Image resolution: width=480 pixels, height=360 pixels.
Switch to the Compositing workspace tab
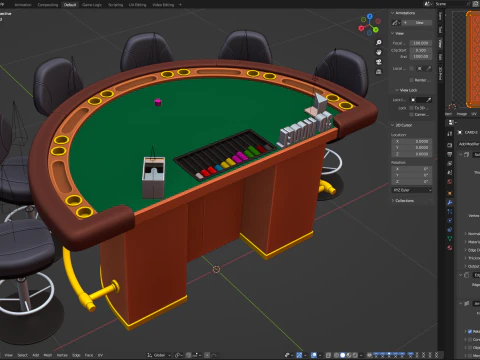coord(48,5)
